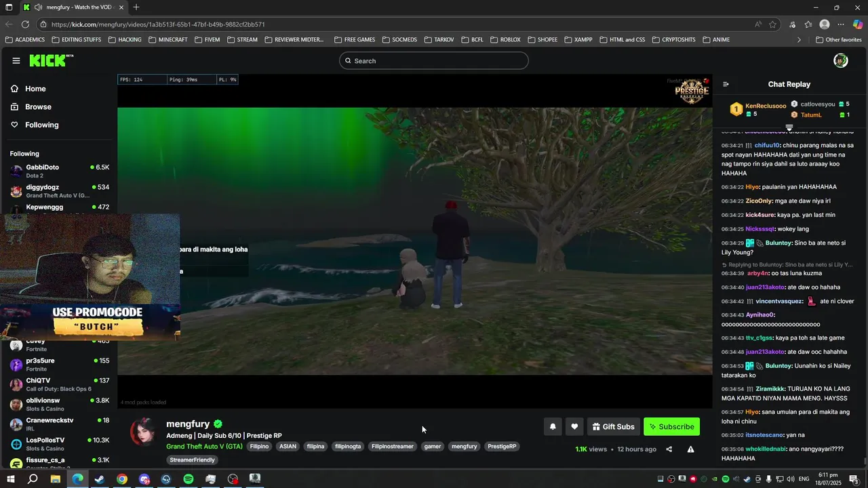This screenshot has height=488, width=868.
Task: Click the heart follow icon button
Action: [574, 426]
